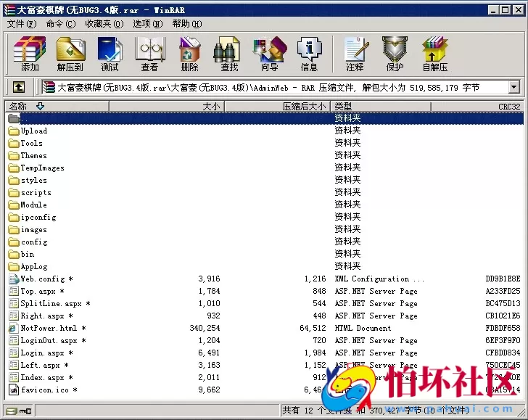Image resolution: width=528 pixels, height=420 pixels.
Task: Select the Left.aspx file name
Action: 44,365
